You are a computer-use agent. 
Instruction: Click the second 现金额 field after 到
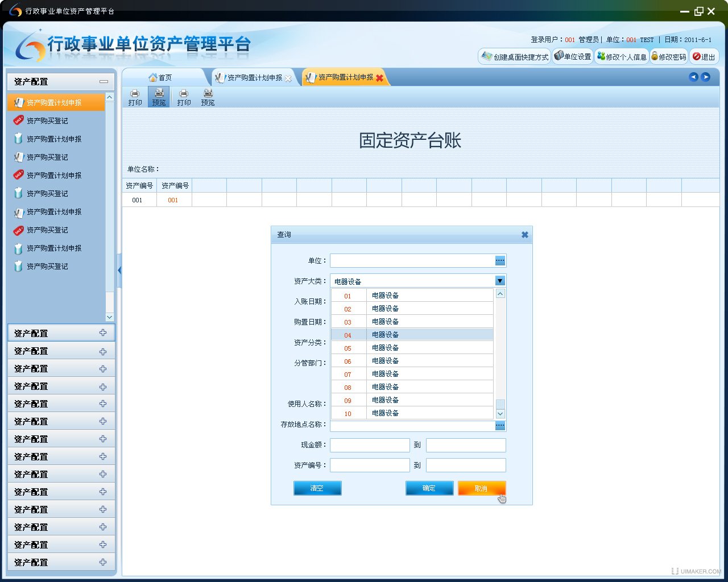[466, 445]
